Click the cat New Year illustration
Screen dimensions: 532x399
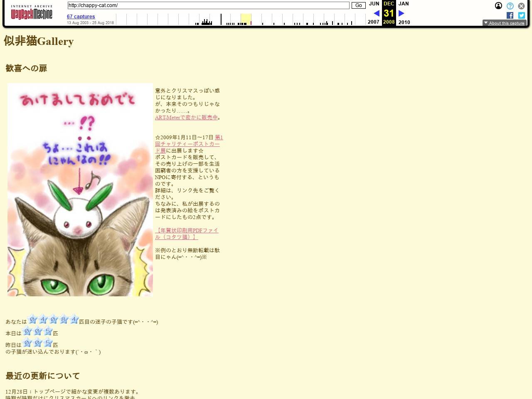(x=80, y=190)
